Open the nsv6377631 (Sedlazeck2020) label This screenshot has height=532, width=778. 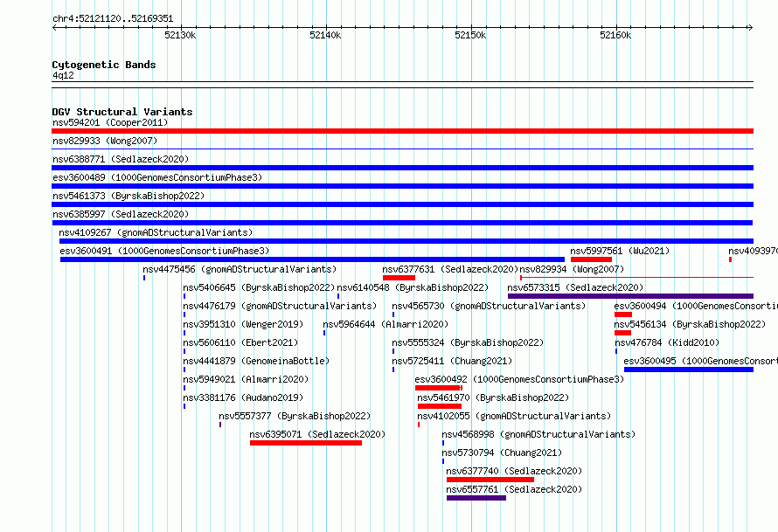450,269
